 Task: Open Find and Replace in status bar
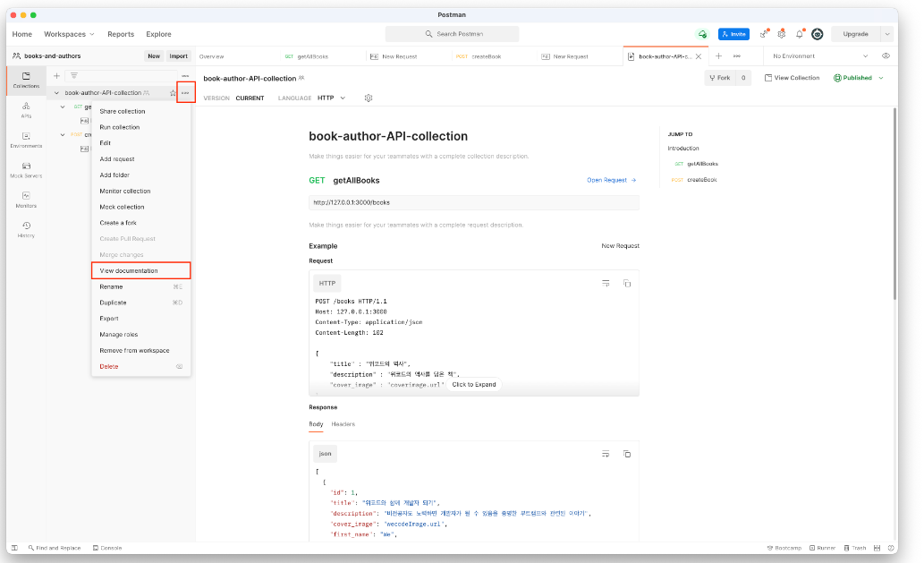55,548
